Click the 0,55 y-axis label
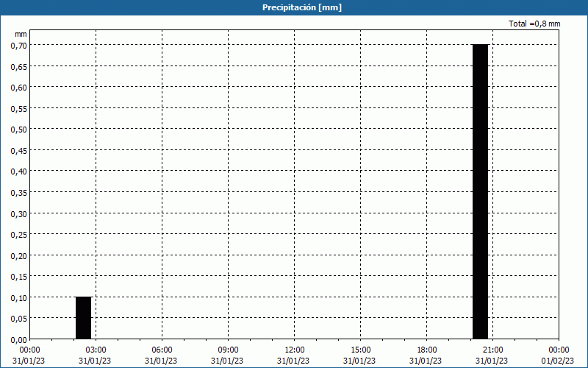The image size is (588, 368). 21,108
